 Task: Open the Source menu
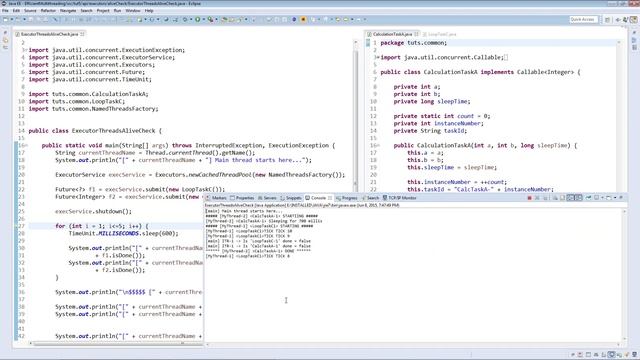pyautogui.click(x=30, y=11)
